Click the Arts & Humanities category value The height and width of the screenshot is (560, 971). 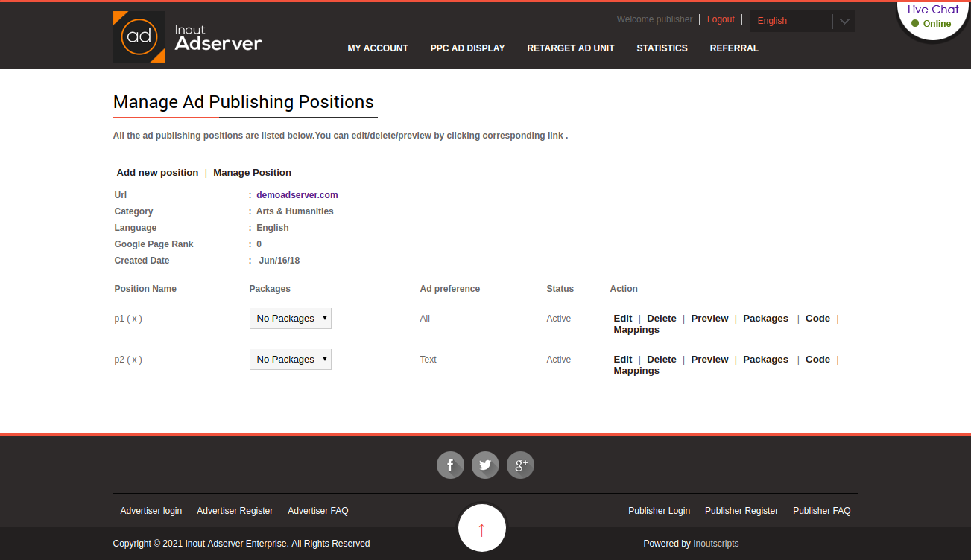click(x=295, y=211)
